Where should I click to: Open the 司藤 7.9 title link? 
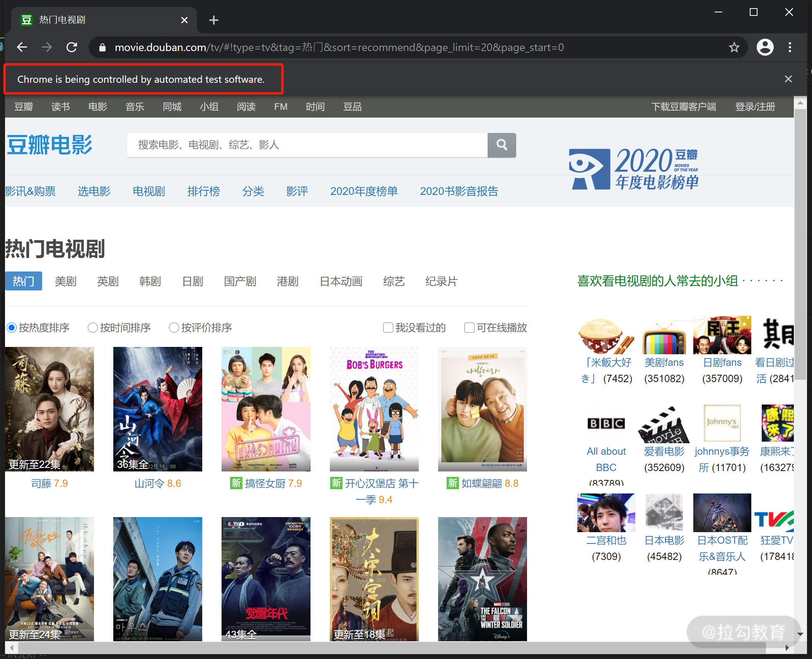49,483
